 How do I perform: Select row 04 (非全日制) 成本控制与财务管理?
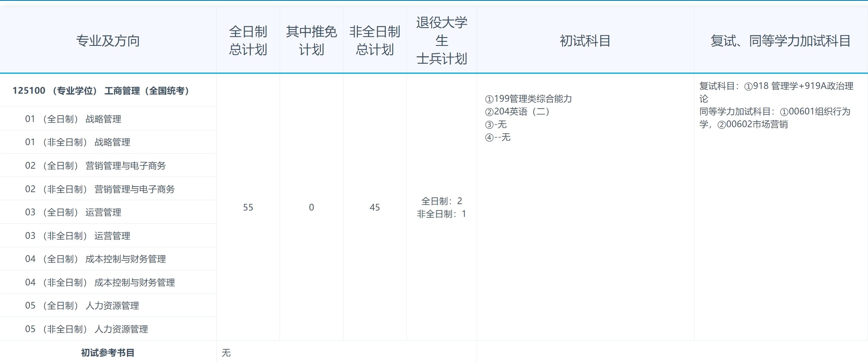click(108, 282)
